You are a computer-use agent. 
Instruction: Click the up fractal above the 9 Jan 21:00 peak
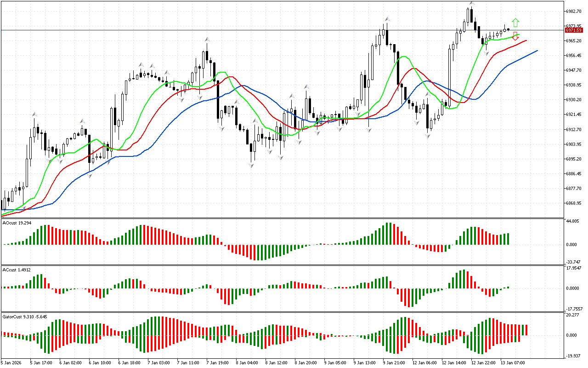[387, 19]
